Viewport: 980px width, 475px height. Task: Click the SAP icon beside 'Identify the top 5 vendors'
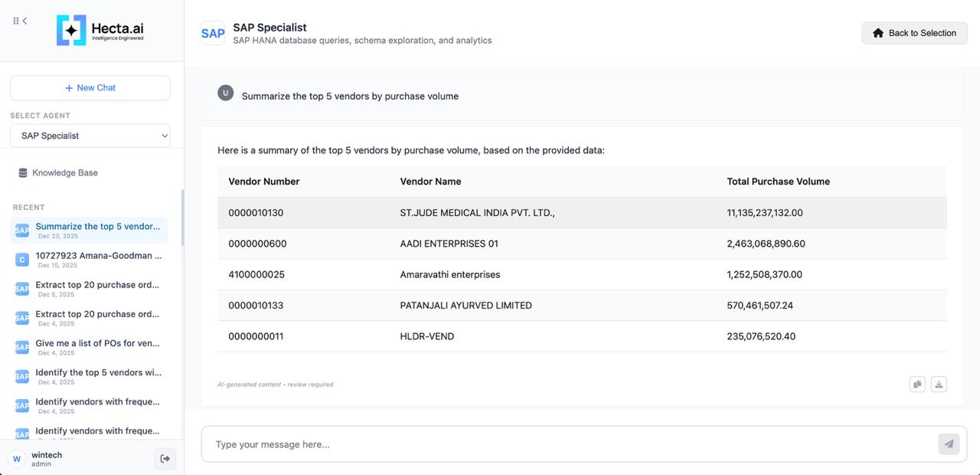click(x=22, y=376)
